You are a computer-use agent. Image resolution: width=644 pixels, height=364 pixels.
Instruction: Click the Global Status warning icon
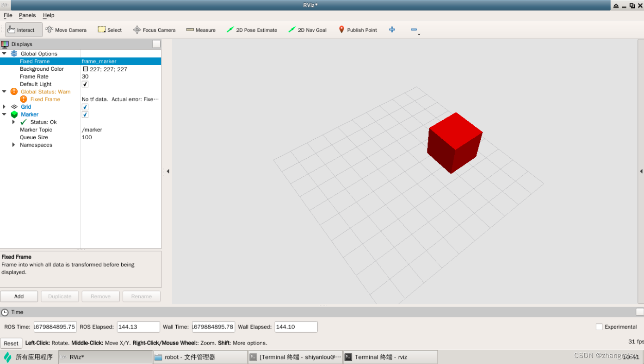pos(14,92)
